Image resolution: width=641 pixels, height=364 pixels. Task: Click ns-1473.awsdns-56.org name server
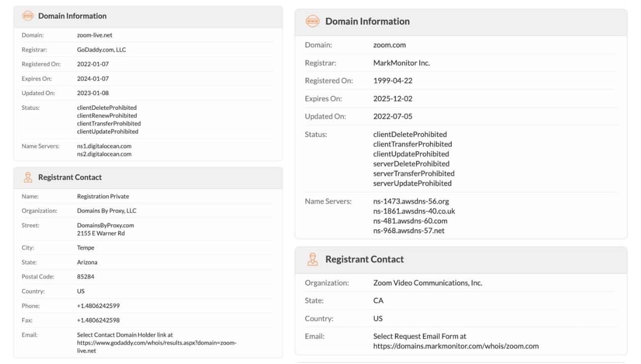411,201
